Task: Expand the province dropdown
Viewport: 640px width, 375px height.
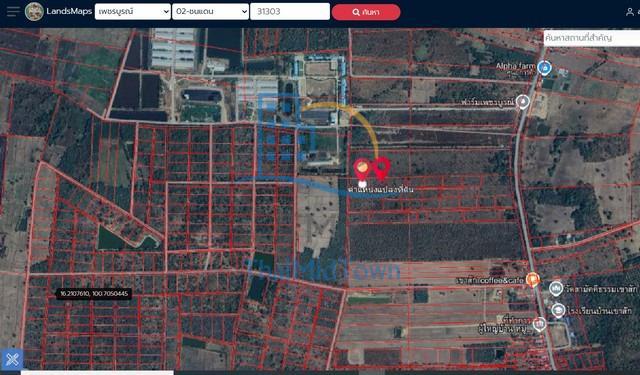Action: 133,11
